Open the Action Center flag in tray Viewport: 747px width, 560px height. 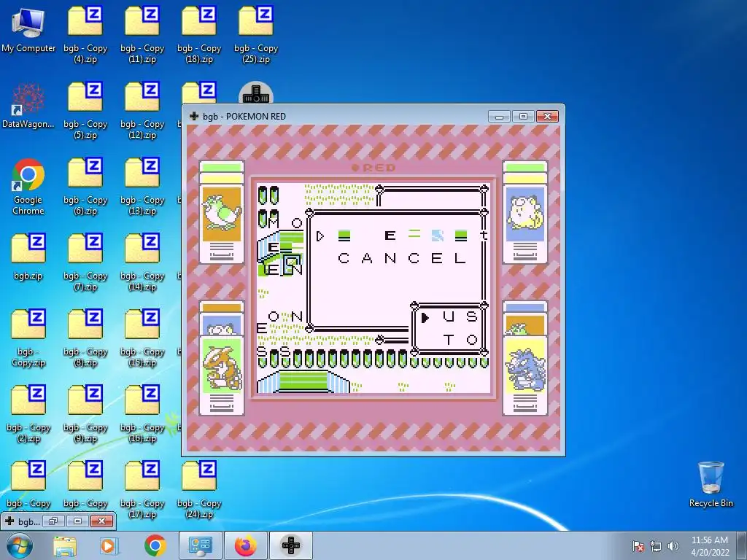click(x=638, y=546)
